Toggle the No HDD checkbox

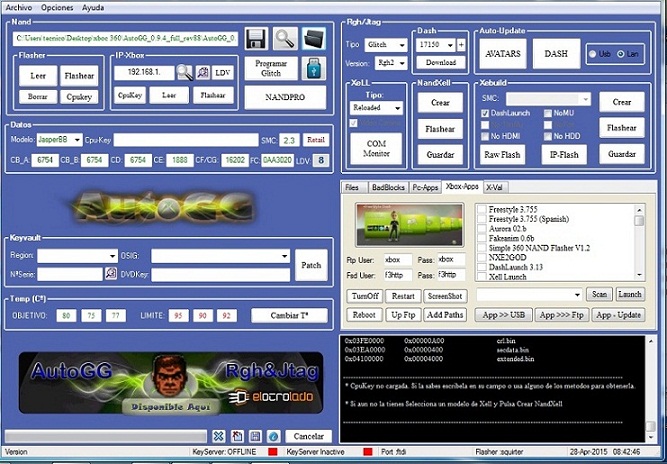[548, 136]
